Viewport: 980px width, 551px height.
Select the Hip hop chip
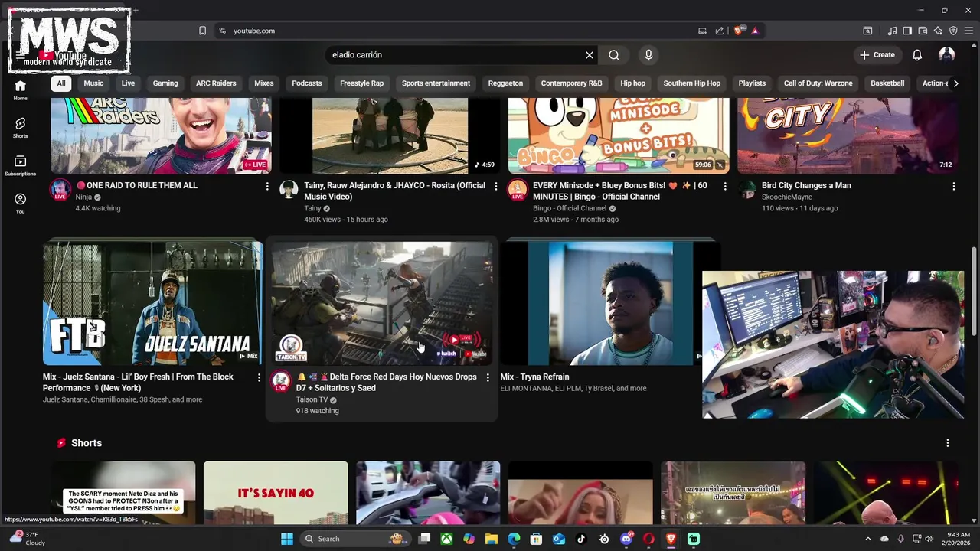click(632, 83)
